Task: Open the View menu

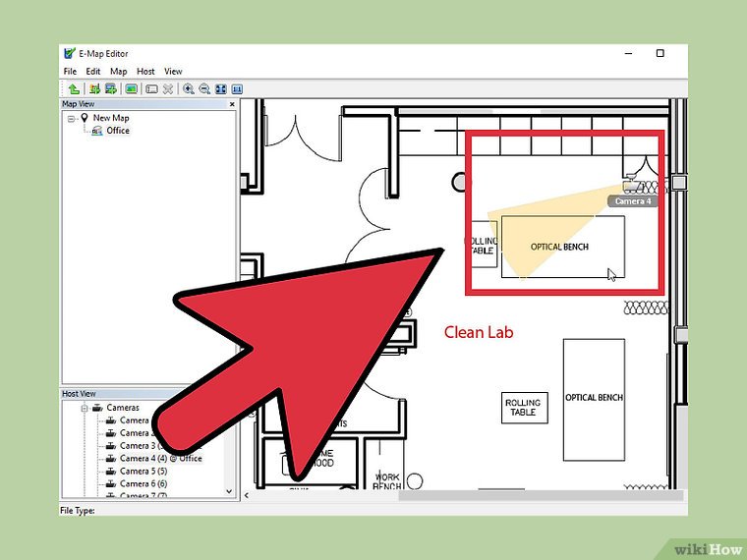Action: pyautogui.click(x=173, y=71)
